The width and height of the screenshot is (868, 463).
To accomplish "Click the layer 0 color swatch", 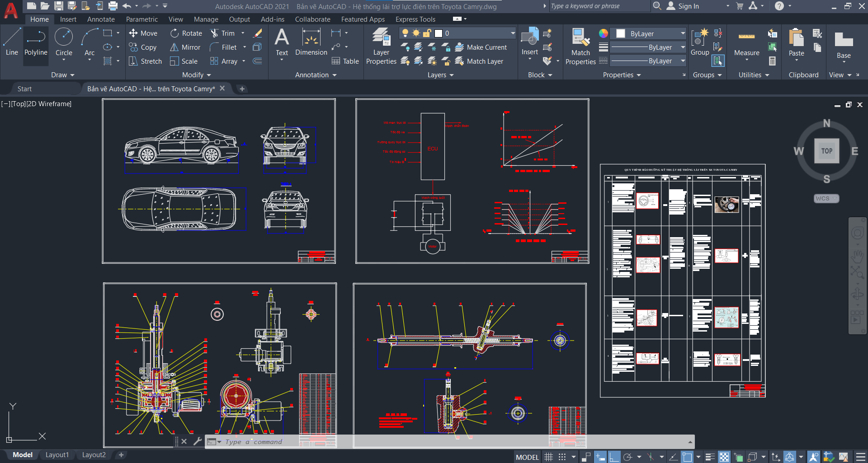I will pyautogui.click(x=438, y=33).
